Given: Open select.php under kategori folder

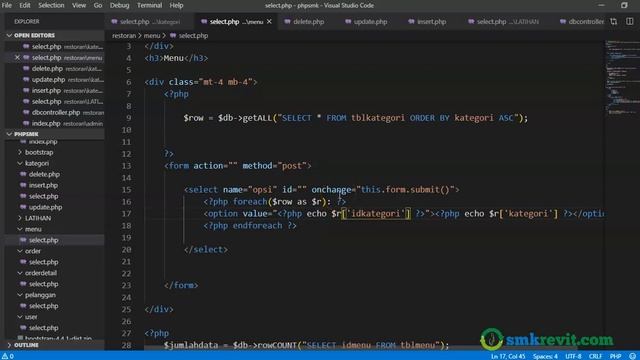Looking at the screenshot, I should [x=43, y=196].
